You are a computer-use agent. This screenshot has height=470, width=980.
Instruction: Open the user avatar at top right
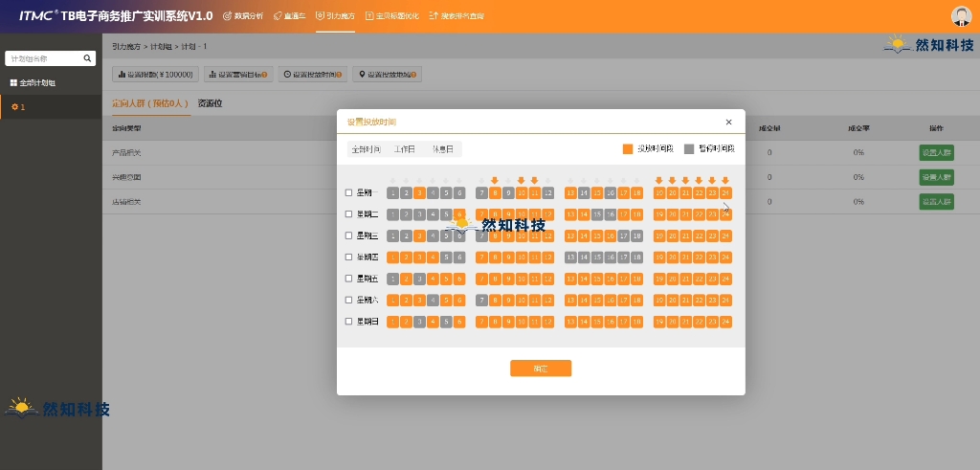click(x=961, y=16)
